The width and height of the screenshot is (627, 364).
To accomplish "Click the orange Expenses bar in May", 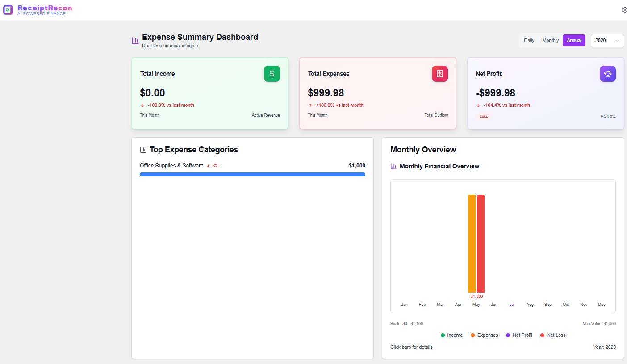I will click(471, 243).
